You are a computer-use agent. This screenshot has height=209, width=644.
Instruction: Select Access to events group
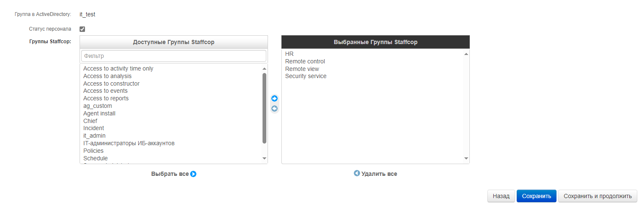(171, 91)
